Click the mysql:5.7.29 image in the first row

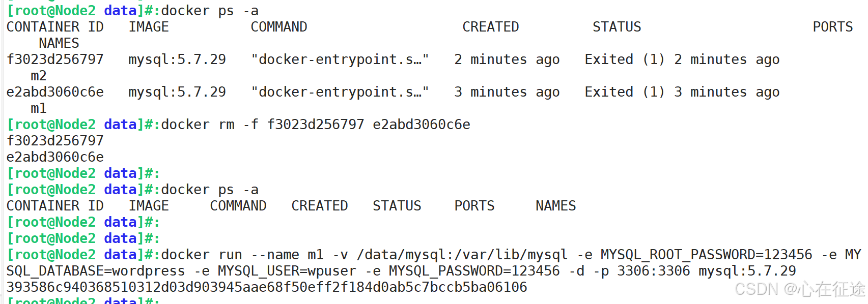177,59
